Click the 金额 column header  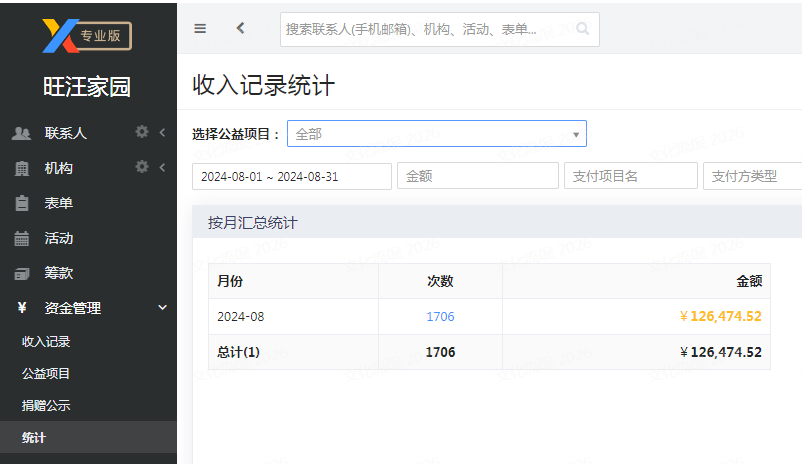[749, 281]
